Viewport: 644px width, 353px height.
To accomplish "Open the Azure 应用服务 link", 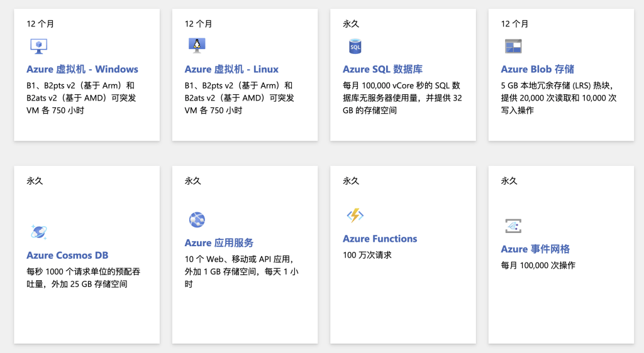I will [219, 242].
